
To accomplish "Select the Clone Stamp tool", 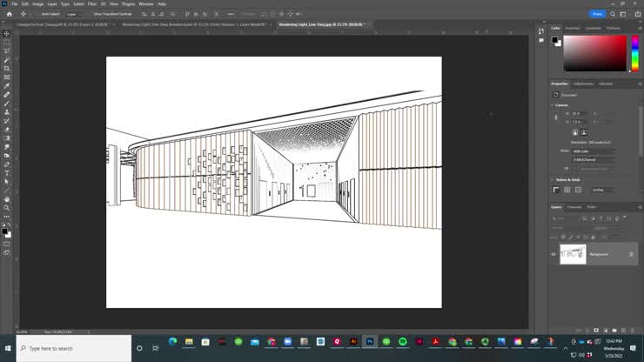I will pyautogui.click(x=7, y=111).
